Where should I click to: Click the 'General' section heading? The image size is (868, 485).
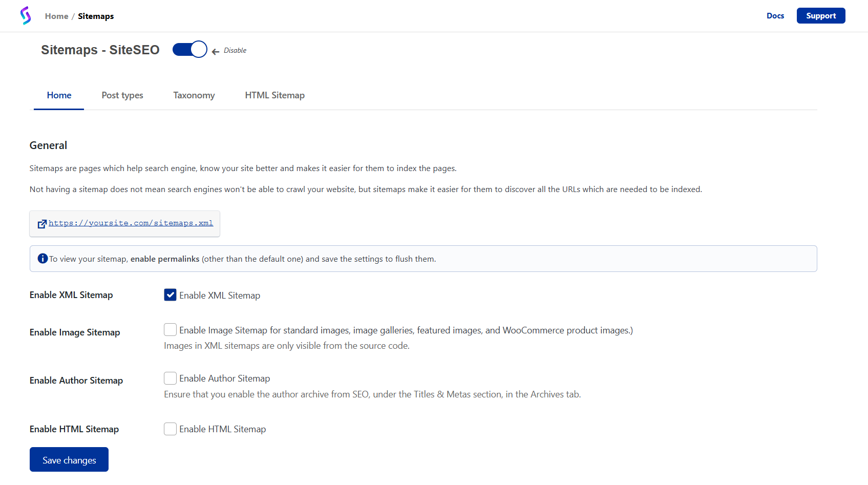48,145
